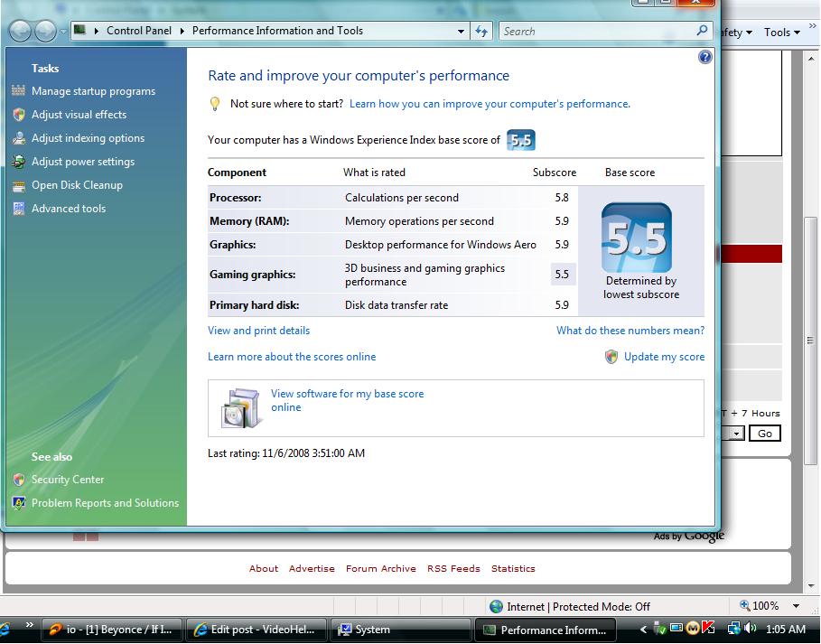Click the software box icon in the lower panel
The height and width of the screenshot is (644, 821).
[x=240, y=408]
